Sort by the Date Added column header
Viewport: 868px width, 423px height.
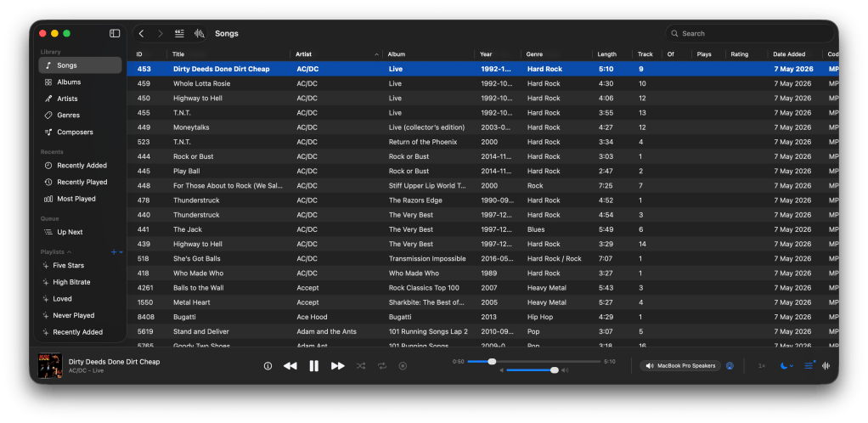[794, 54]
